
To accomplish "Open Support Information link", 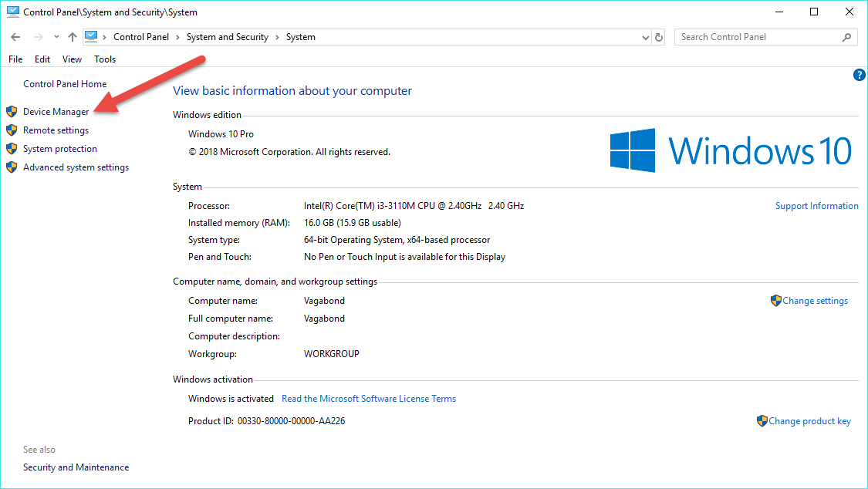I will pyautogui.click(x=816, y=206).
